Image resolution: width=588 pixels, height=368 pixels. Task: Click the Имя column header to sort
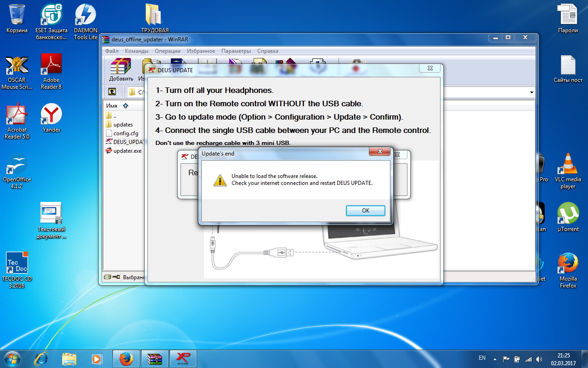pyautogui.click(x=112, y=106)
